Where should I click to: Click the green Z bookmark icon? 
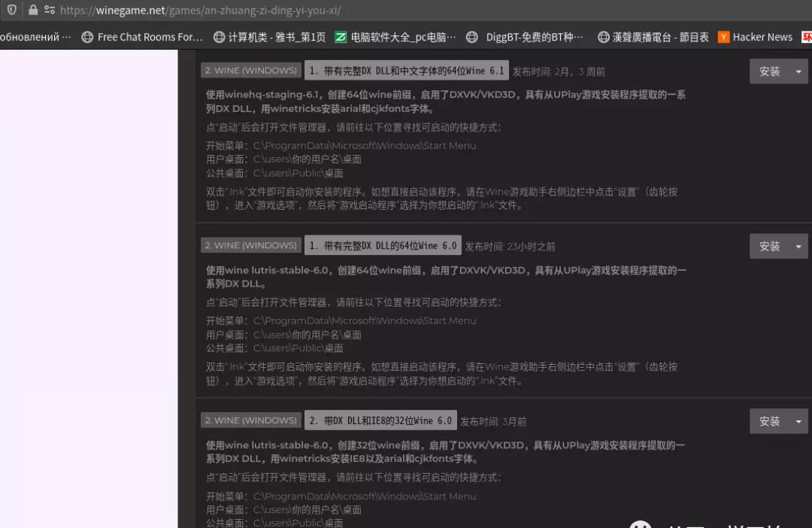pyautogui.click(x=341, y=37)
